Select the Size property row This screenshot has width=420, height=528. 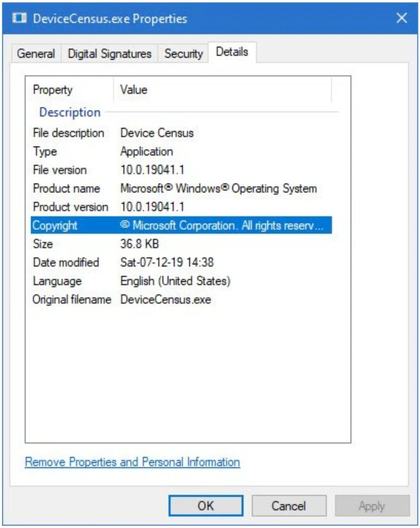[181, 244]
